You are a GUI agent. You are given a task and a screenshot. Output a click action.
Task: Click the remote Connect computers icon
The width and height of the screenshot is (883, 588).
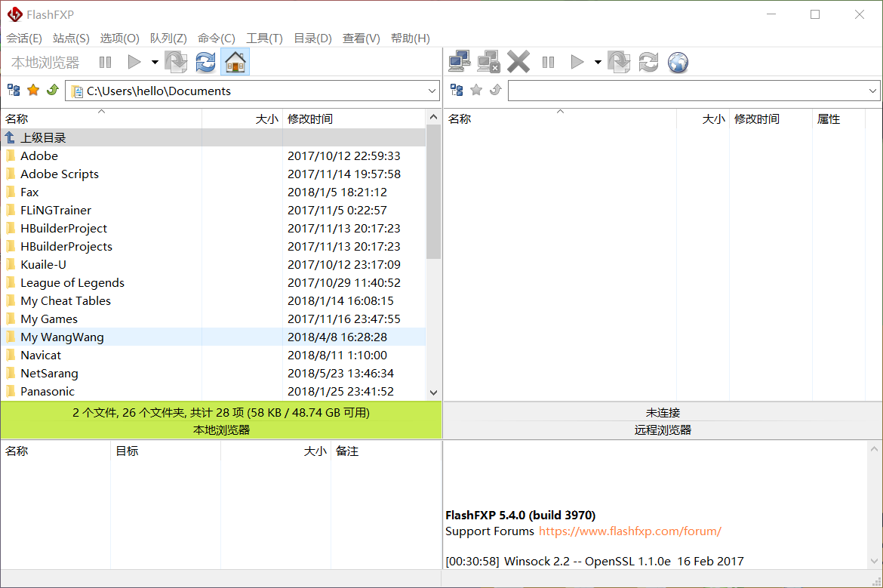[x=460, y=62]
